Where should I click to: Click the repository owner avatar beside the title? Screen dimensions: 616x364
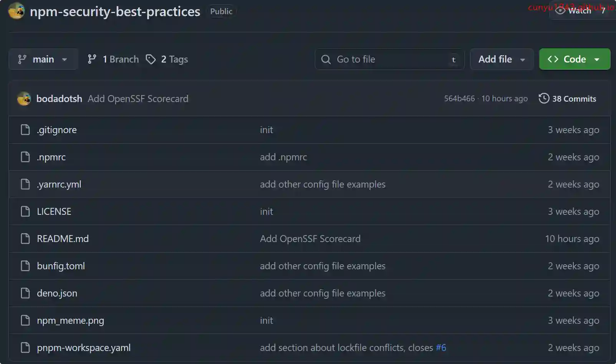click(17, 11)
